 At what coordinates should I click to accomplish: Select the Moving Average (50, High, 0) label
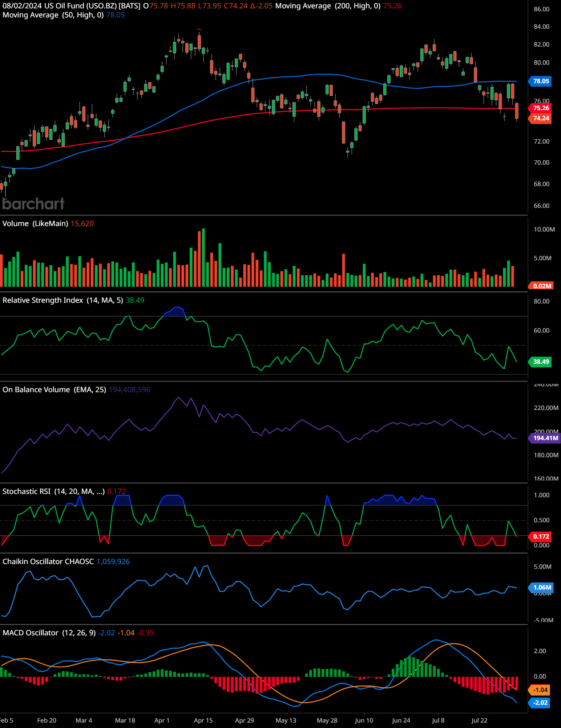(x=53, y=15)
